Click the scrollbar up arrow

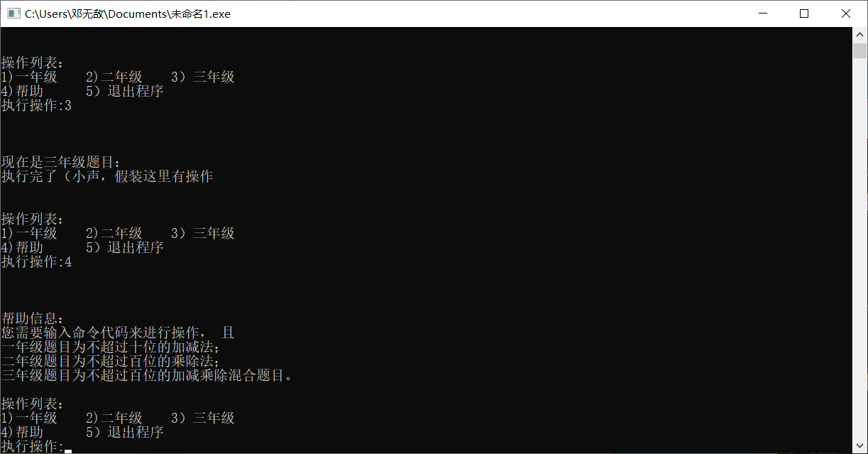click(859, 34)
